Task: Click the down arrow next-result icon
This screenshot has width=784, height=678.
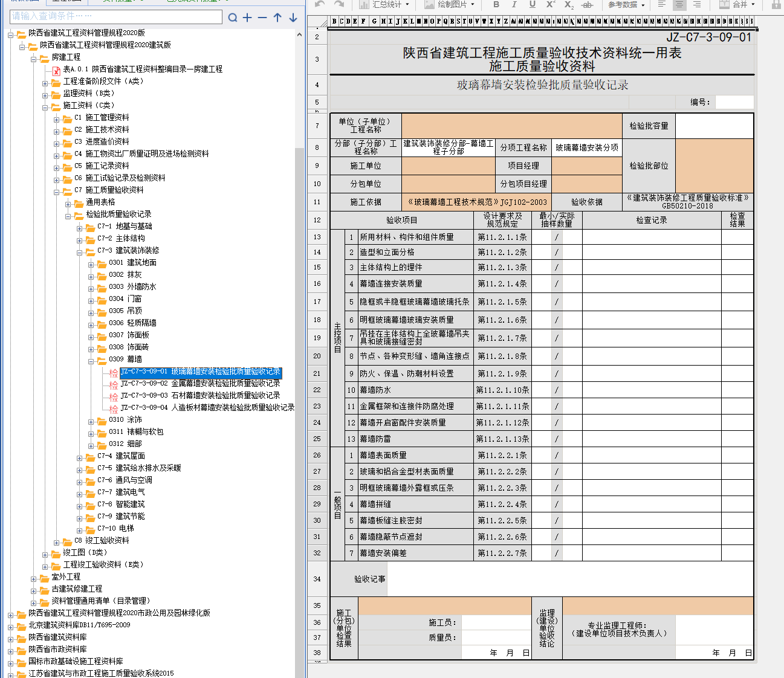Action: tap(293, 18)
